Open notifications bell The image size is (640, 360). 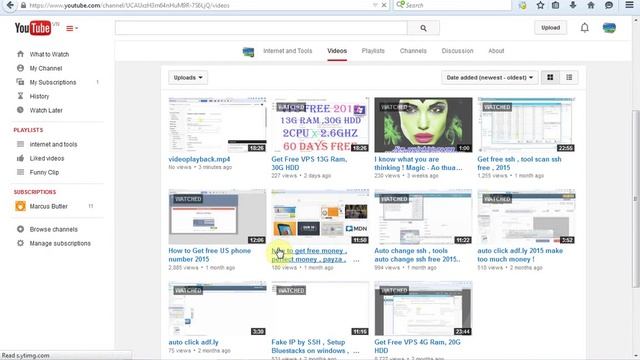(x=584, y=28)
